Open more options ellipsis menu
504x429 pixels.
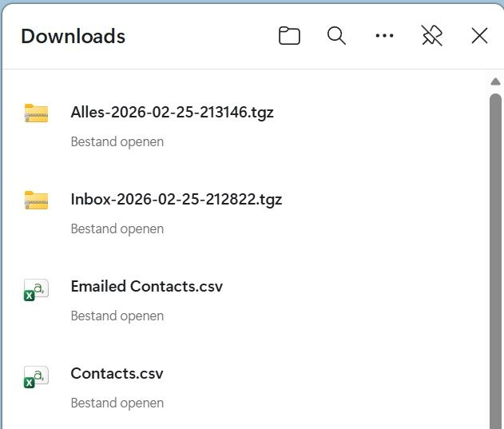pos(384,35)
